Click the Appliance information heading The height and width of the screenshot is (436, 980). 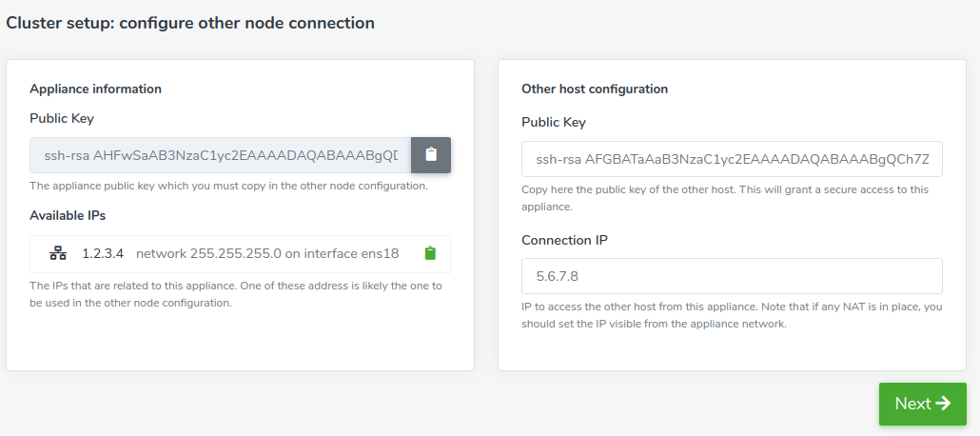pyautogui.click(x=95, y=89)
